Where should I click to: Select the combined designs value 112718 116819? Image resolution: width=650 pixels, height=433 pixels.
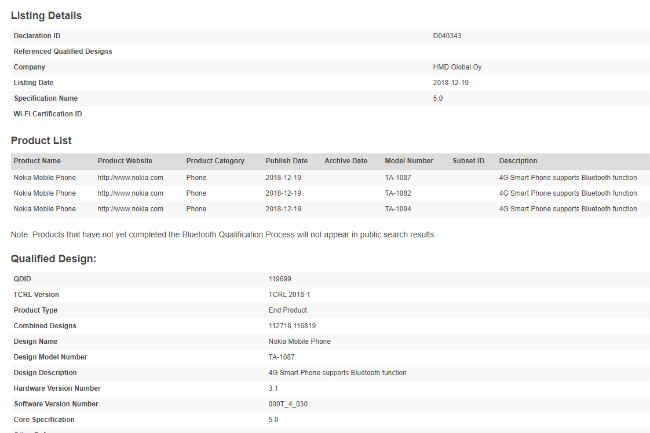tap(292, 326)
